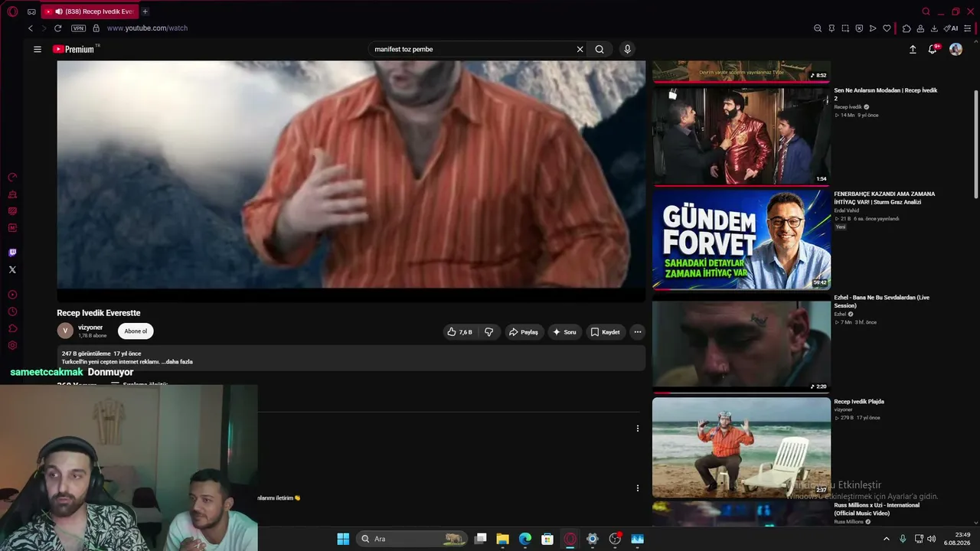The image size is (980, 551).
Task: Open FENERBAHÇE KAZANDI video title
Action: click(884, 197)
